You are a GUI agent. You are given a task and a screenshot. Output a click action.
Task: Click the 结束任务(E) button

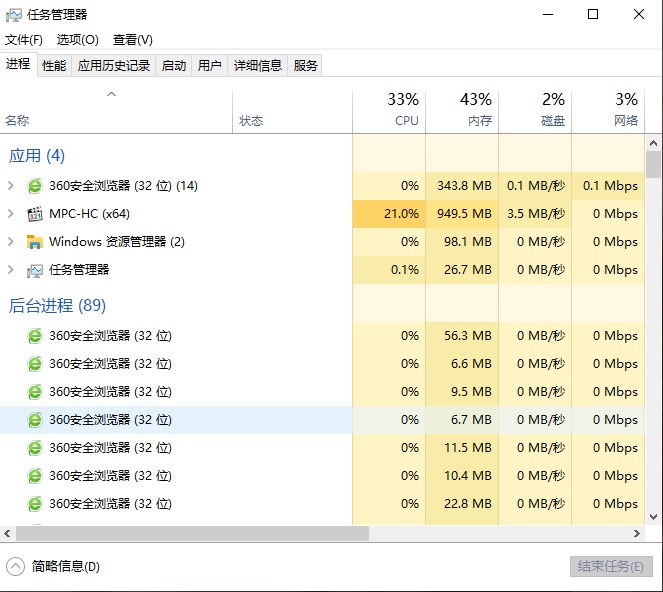(x=610, y=566)
